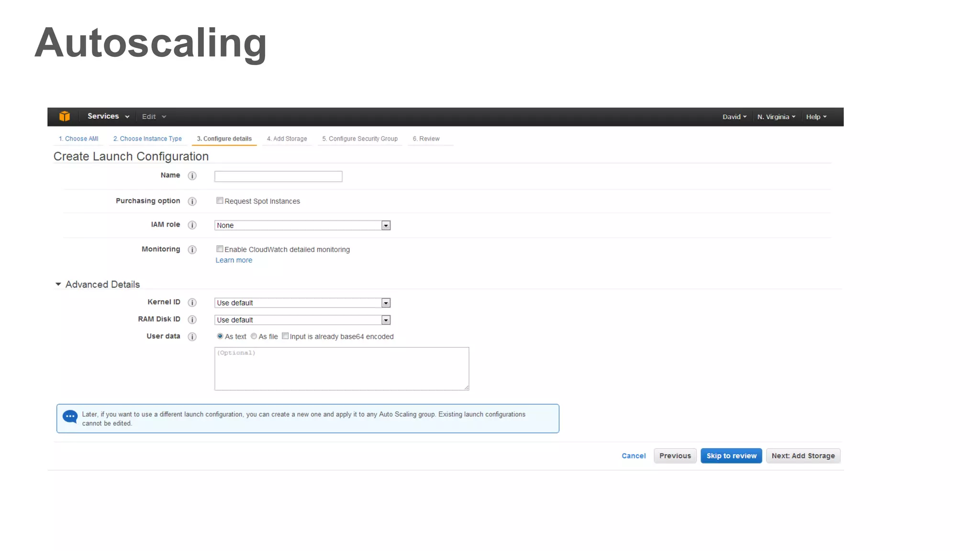The width and height of the screenshot is (980, 551).
Task: Open the Services menu
Action: 108,116
